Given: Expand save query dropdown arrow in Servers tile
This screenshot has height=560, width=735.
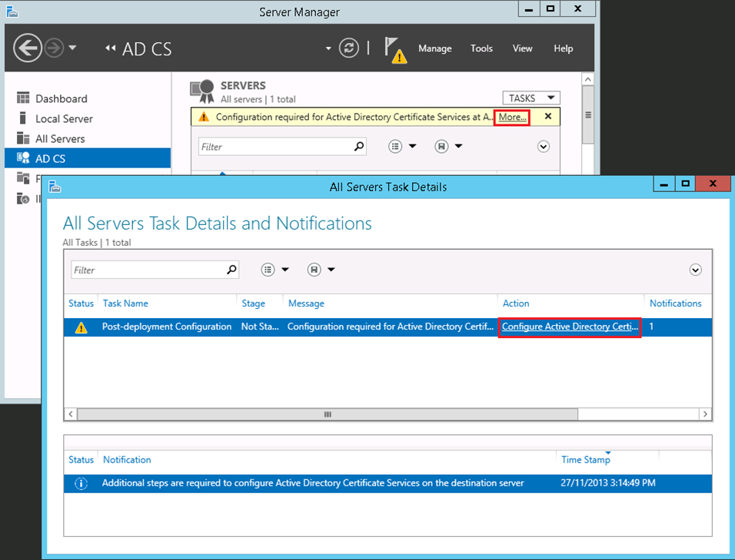Looking at the screenshot, I should point(458,146).
